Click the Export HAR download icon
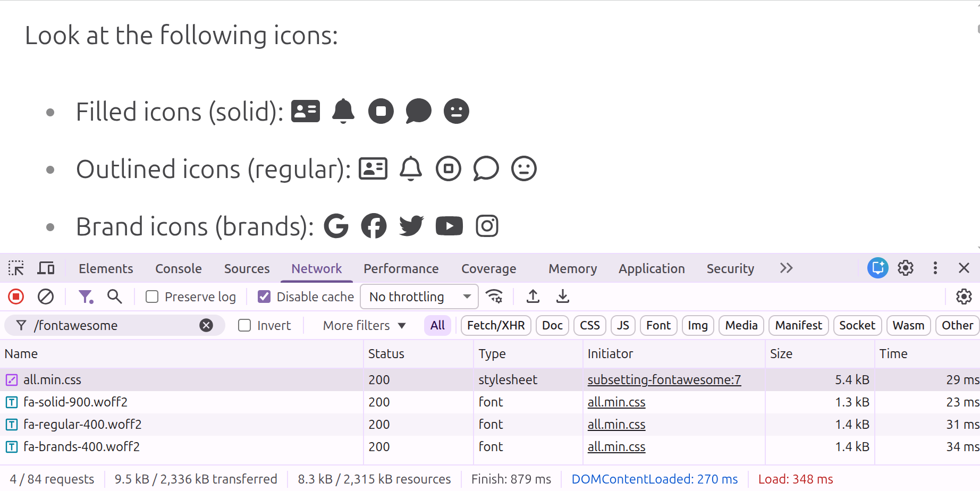Viewport: 980px width, 491px height. pyautogui.click(x=562, y=297)
